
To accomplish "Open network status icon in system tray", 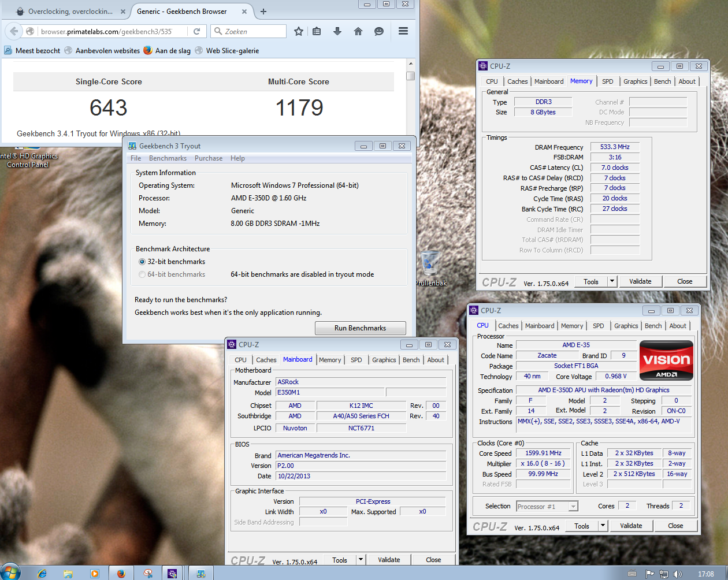I will (664, 574).
